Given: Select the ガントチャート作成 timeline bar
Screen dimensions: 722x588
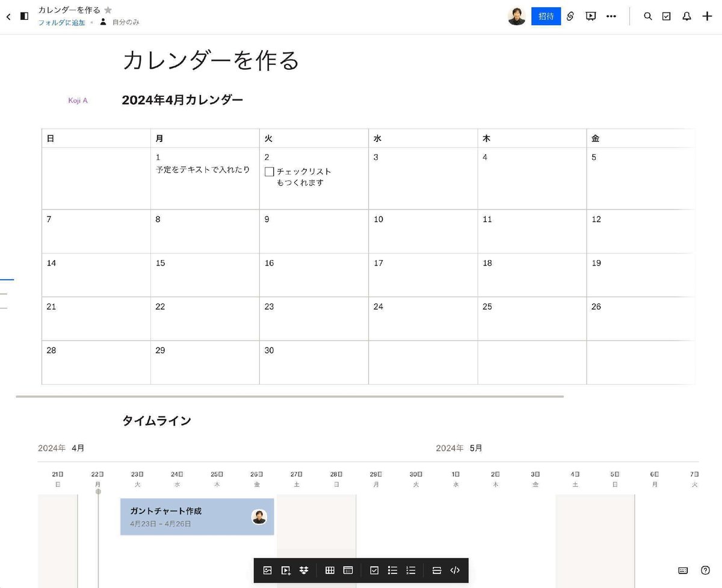Looking at the screenshot, I should coord(197,516).
